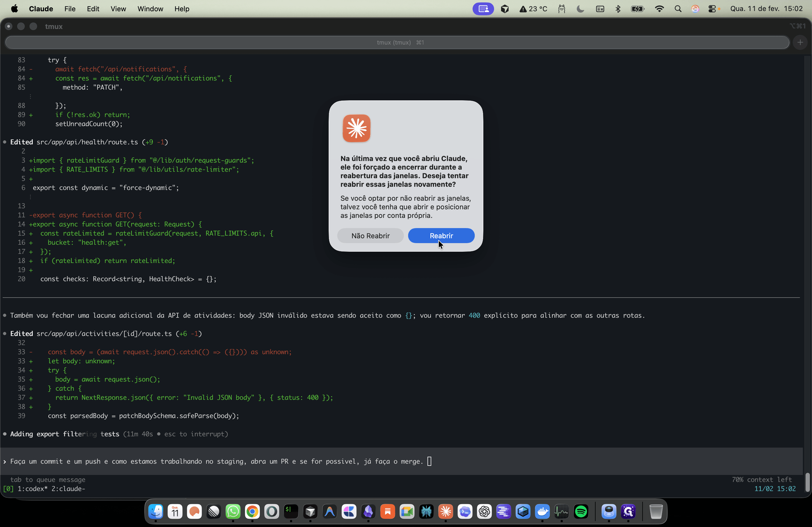Viewport: 812px width, 527px height.
Task: Click the Não Reabrir button
Action: click(370, 236)
